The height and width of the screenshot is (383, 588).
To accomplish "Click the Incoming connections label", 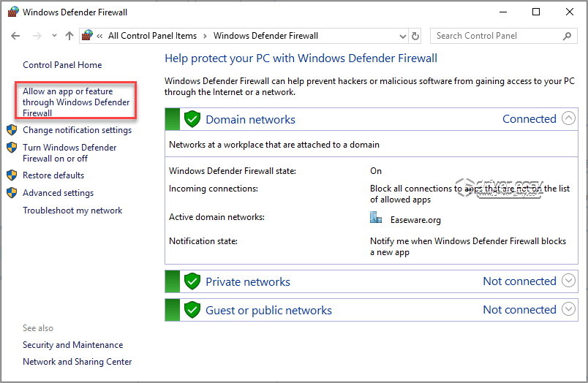I will coord(214,189).
